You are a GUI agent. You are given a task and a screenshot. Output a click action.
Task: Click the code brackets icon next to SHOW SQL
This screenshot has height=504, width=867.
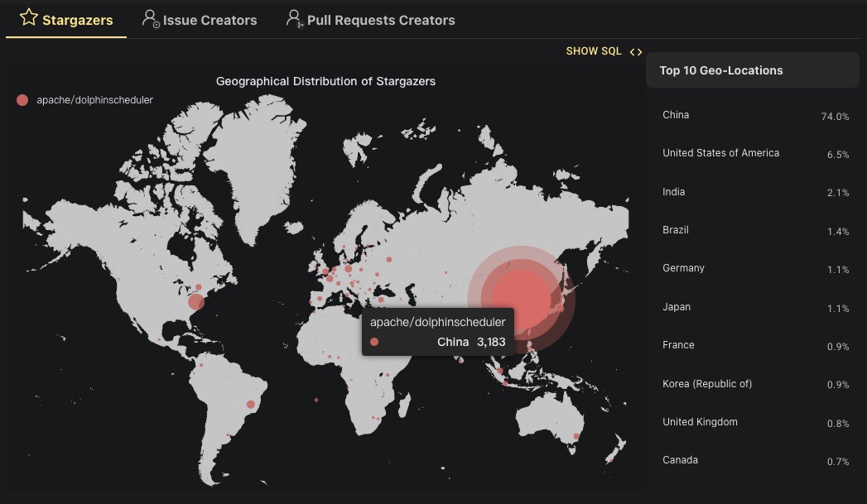[636, 51]
